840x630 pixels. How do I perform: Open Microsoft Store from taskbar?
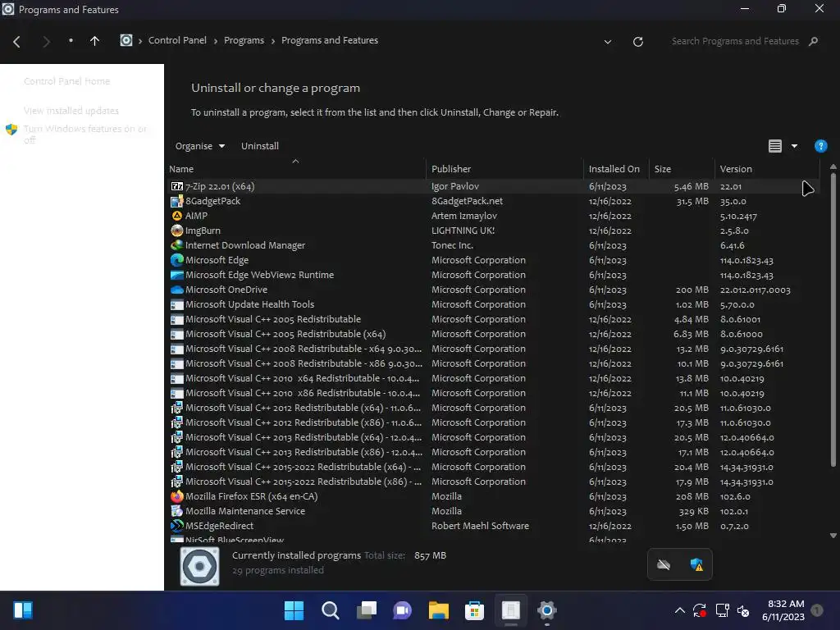(x=474, y=610)
